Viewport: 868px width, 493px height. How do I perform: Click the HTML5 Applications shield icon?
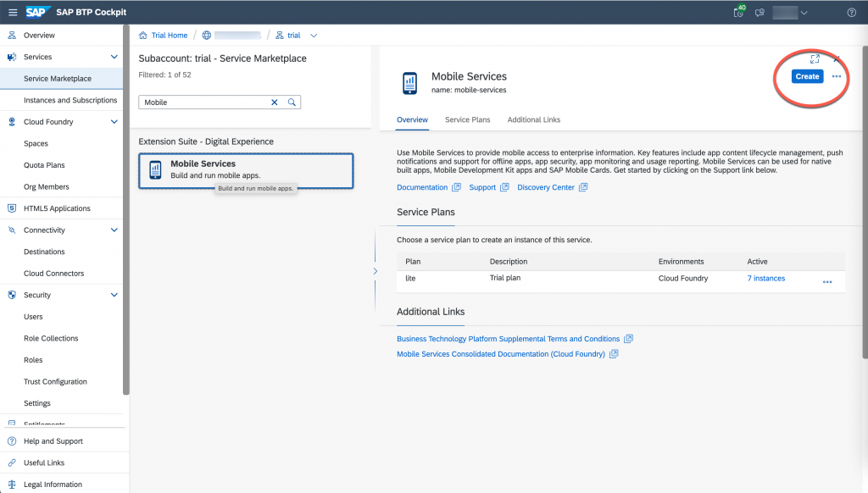pos(12,208)
